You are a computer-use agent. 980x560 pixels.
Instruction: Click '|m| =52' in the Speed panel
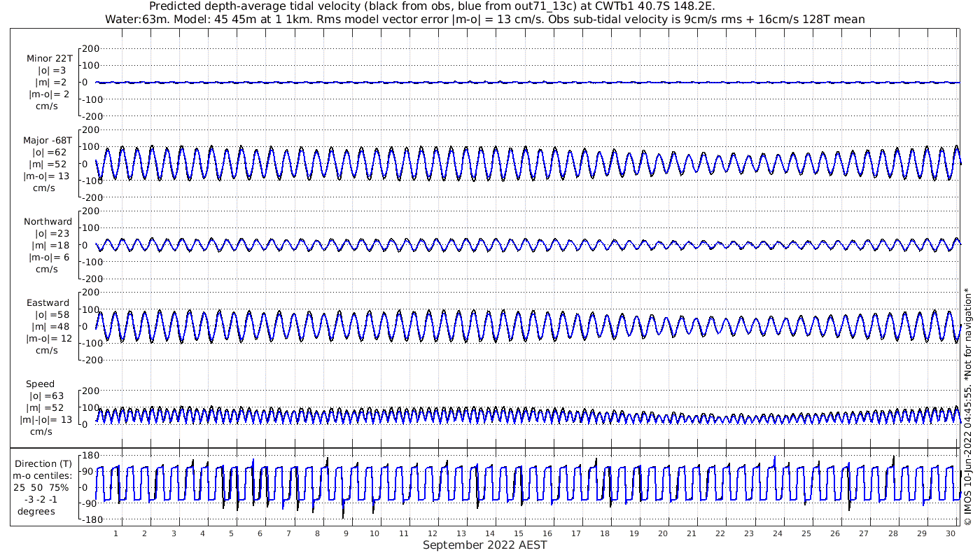(x=45, y=408)
